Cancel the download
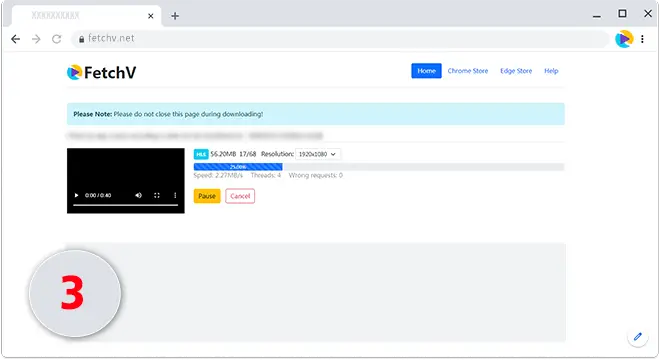 (x=240, y=196)
